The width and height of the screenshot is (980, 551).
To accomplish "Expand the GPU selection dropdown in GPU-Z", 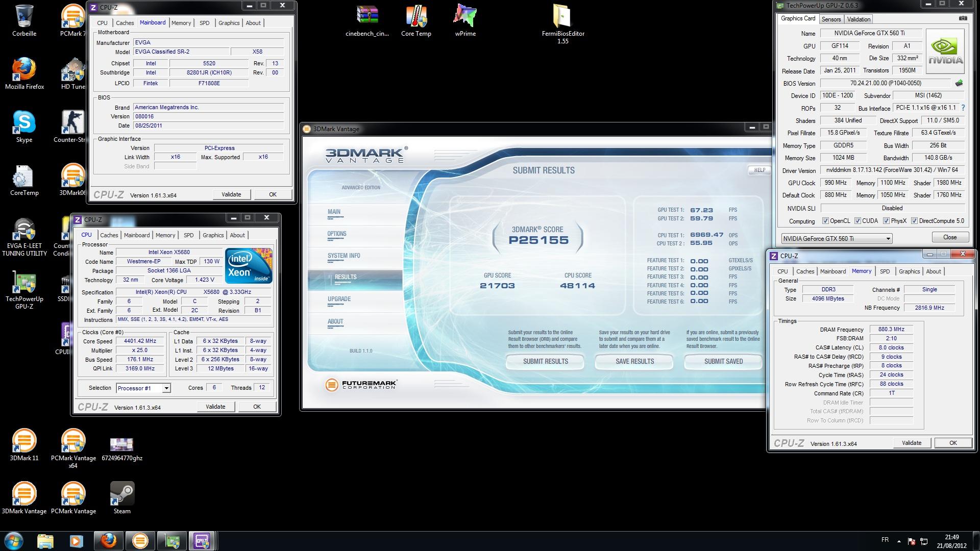I will point(888,239).
